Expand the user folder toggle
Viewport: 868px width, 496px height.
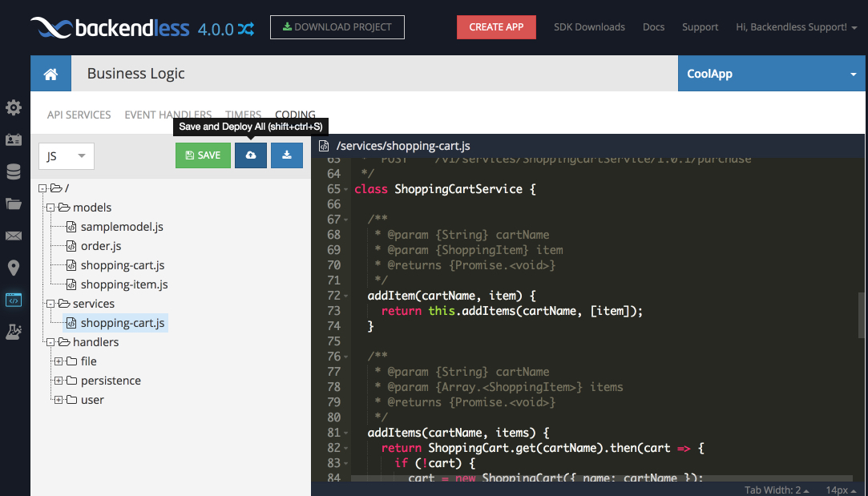(59, 400)
